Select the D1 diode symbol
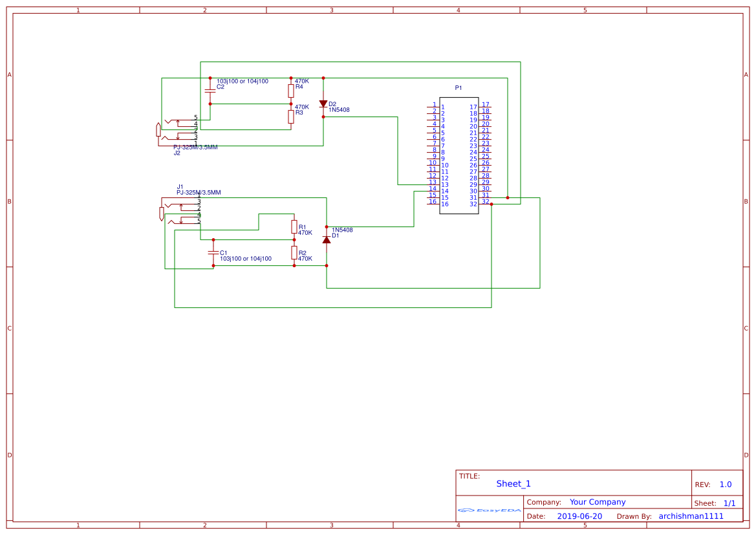The height and width of the screenshot is (535, 756). (x=327, y=239)
